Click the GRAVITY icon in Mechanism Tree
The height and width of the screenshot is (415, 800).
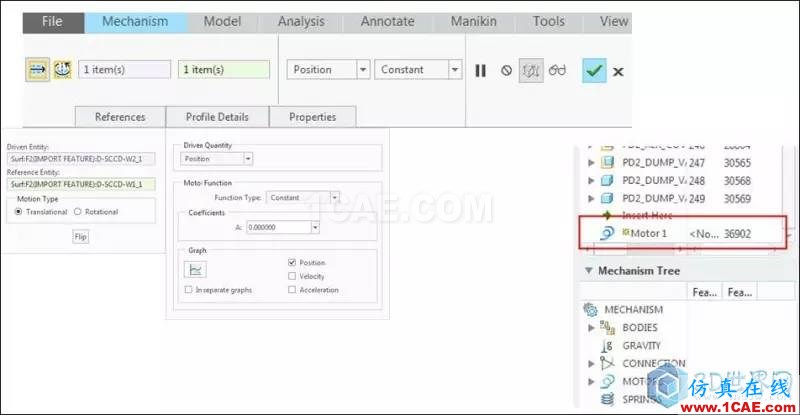(607, 346)
